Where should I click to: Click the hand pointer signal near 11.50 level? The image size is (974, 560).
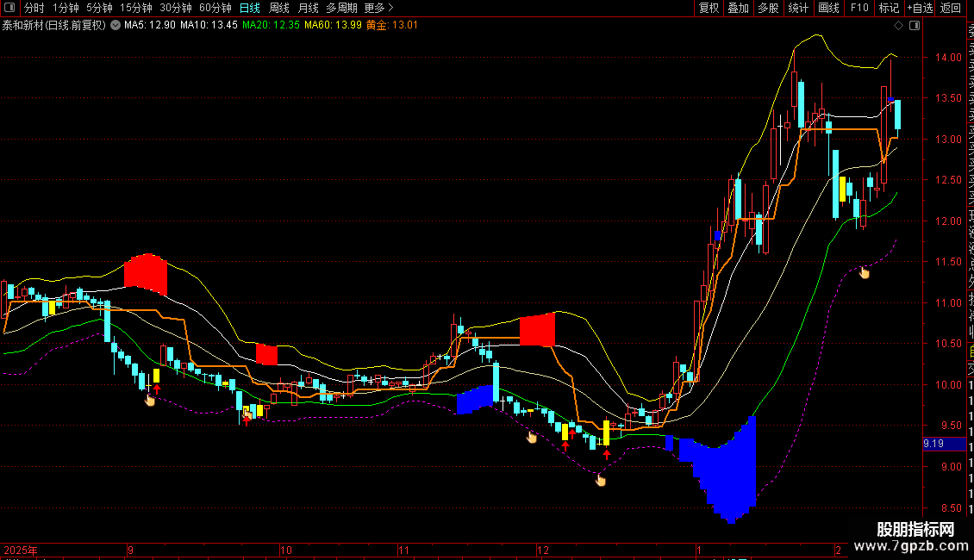864,272
